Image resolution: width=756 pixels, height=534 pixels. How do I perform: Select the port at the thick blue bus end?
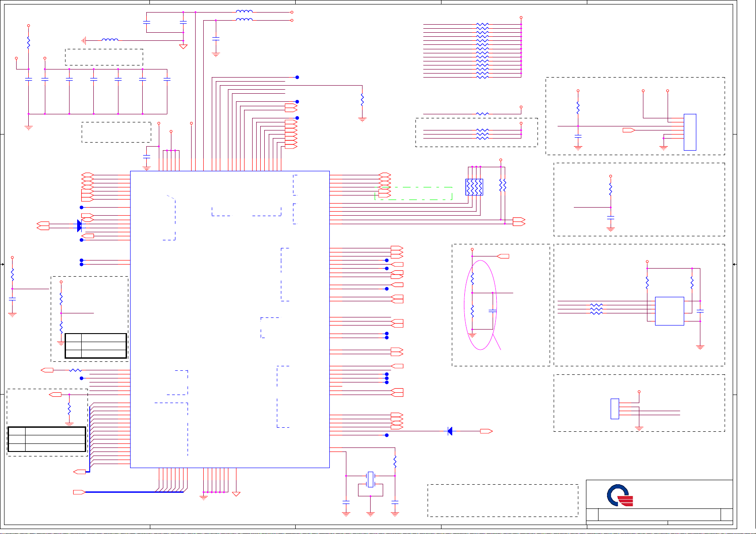pos(79,492)
